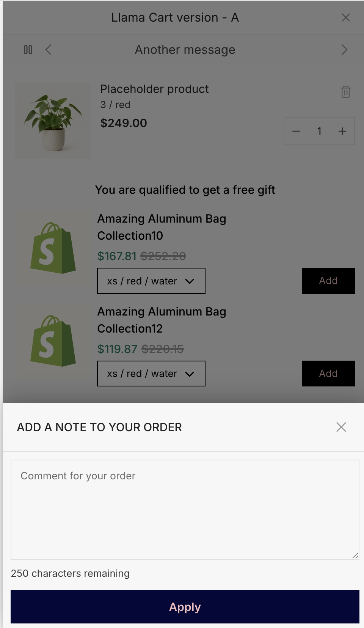This screenshot has height=628, width=364.
Task: Click the textarea resize handle corner
Action: (x=355, y=556)
